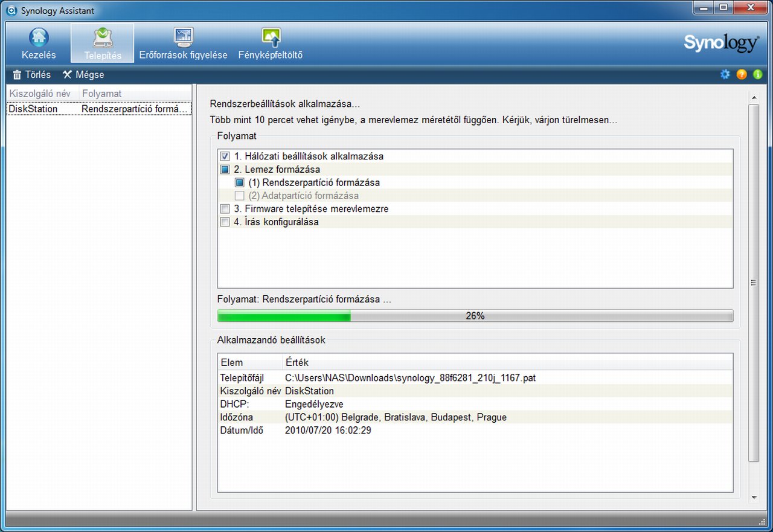Click the Rendszerpartíció formá... status cell
The image size is (773, 532).
click(135, 109)
